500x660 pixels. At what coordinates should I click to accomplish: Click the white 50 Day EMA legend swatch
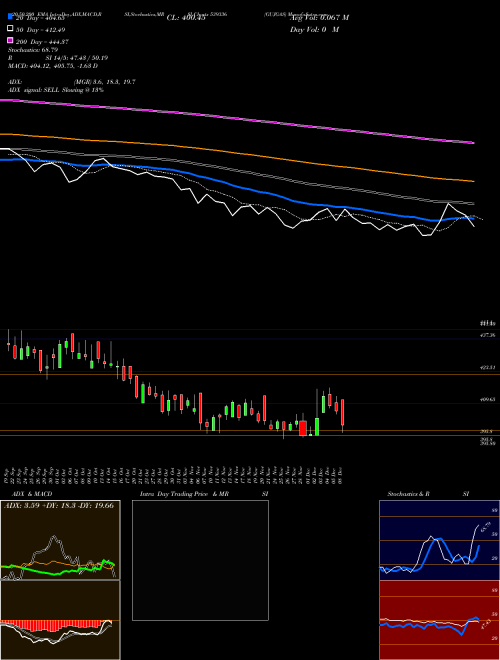click(x=10, y=29)
